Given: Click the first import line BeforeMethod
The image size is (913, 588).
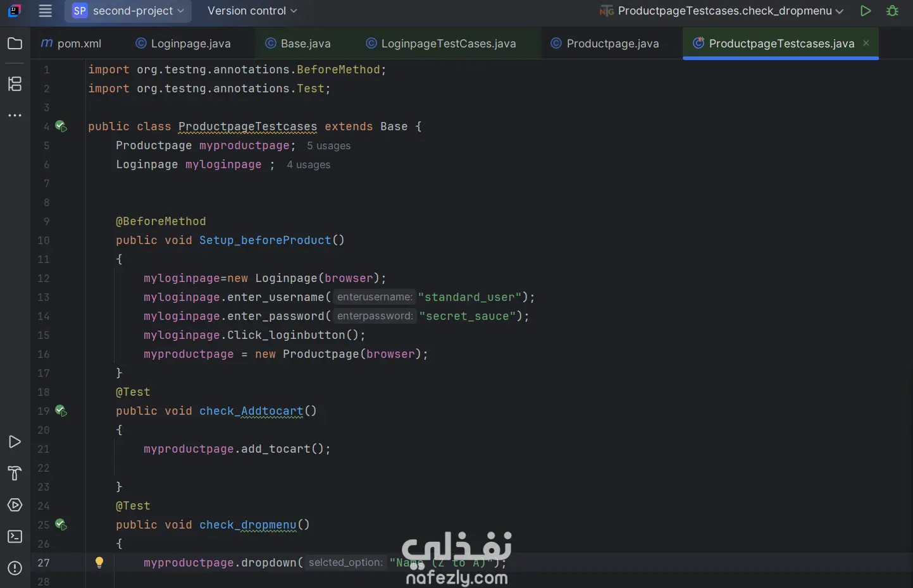Looking at the screenshot, I should click(x=237, y=70).
